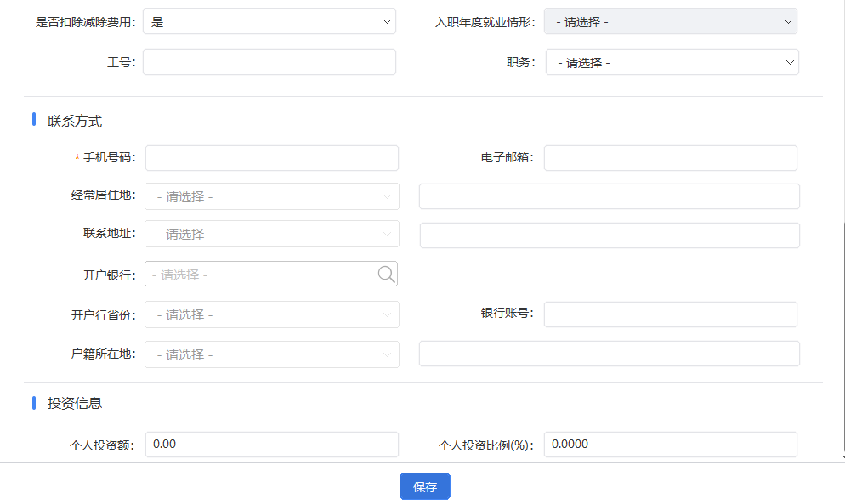
Task: Click the 个人投资额 input field
Action: (272, 445)
